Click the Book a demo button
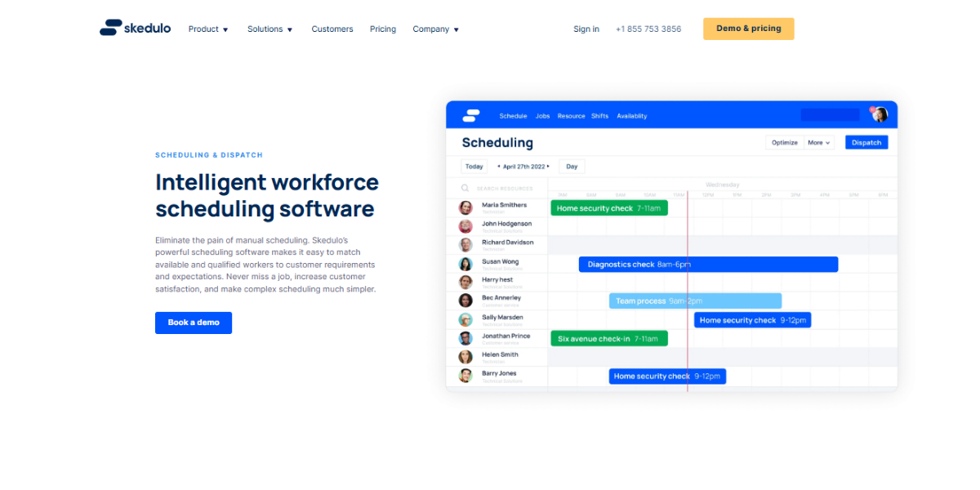The image size is (980, 490). (x=194, y=323)
